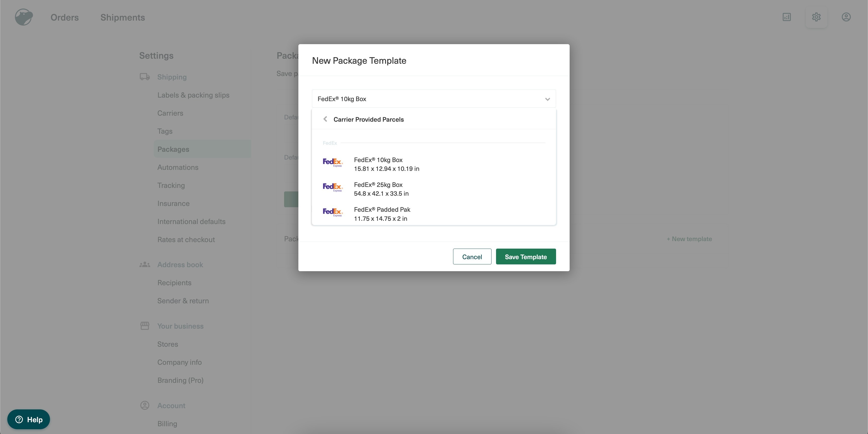Click the Shipping truck icon
This screenshot has width=868, height=434.
point(145,77)
